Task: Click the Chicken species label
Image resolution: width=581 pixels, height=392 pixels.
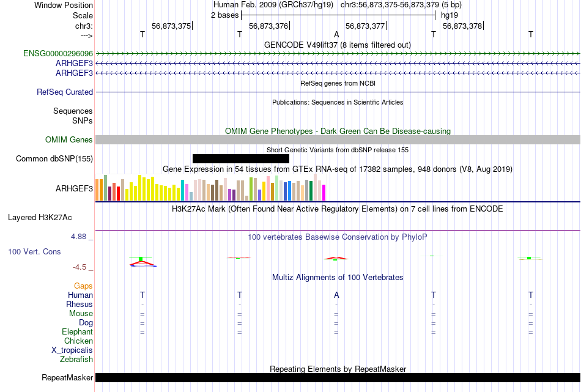Action: point(78,341)
